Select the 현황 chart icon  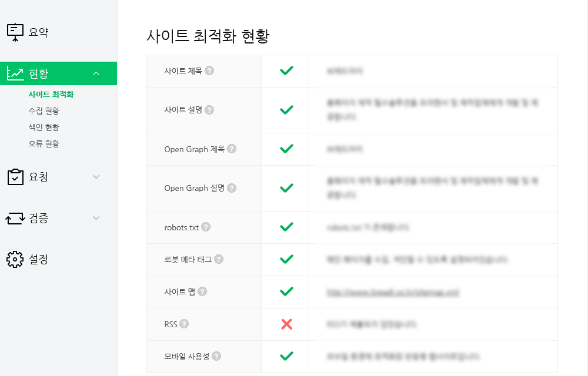(14, 73)
